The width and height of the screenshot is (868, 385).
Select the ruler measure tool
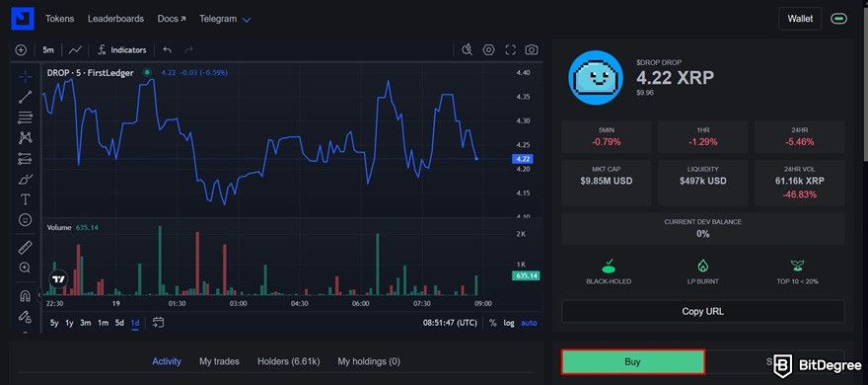pos(26,247)
